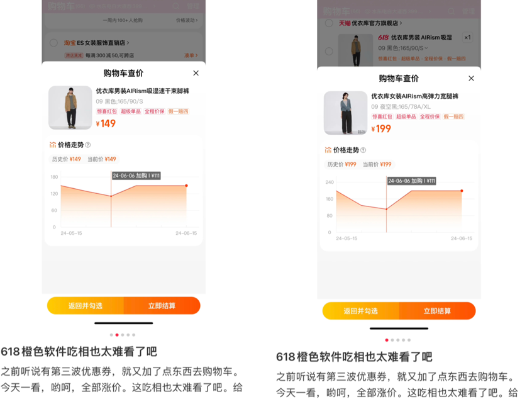Image resolution: width=532 pixels, height=399 pixels.
Task: Open the 价格波动 expander
Action: click(187, 20)
